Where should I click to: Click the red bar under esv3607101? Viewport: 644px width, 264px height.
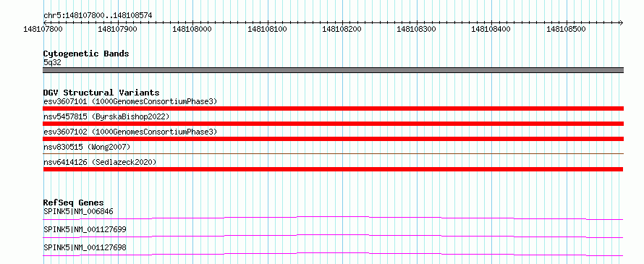coord(333,108)
